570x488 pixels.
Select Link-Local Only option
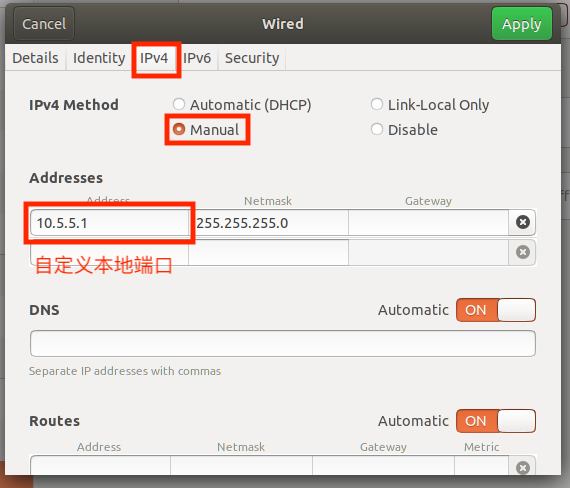[430, 105]
